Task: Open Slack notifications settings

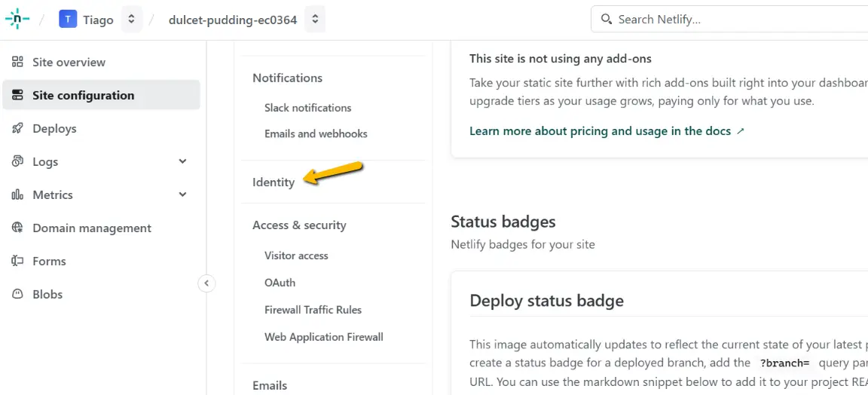Action: tap(307, 108)
